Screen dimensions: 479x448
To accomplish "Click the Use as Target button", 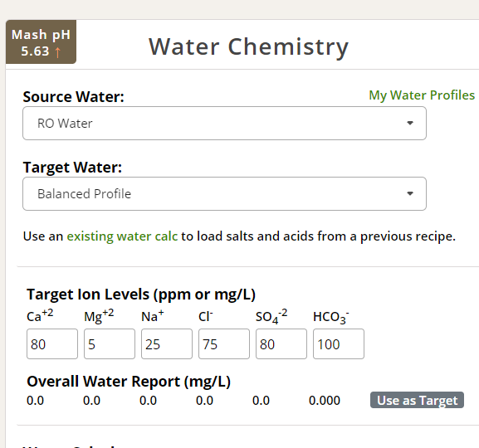I will point(417,400).
